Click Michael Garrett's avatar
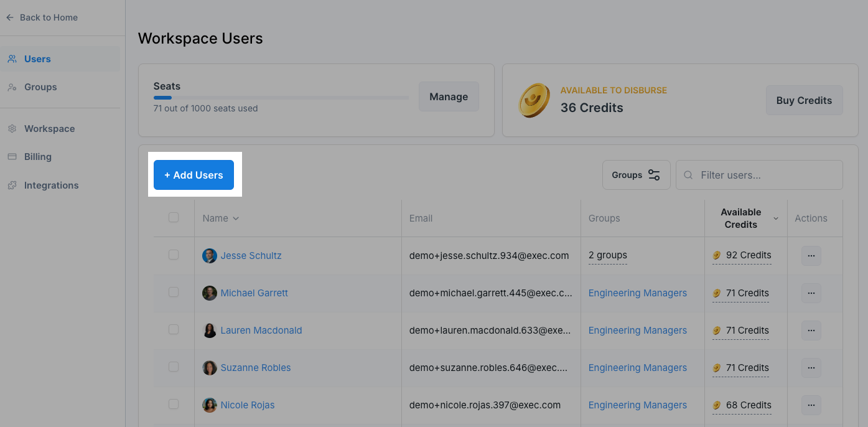The image size is (868, 427). tap(210, 293)
